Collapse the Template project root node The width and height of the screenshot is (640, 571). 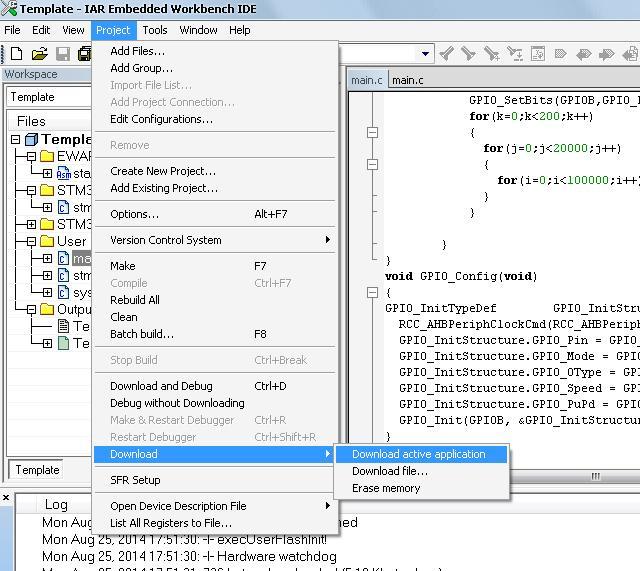coord(16,140)
